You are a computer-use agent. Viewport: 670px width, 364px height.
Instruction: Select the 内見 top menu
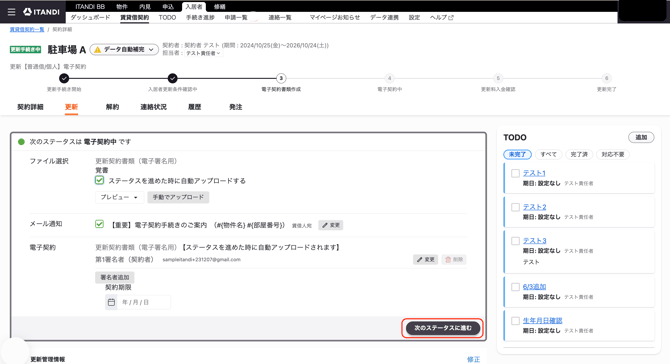click(x=145, y=6)
